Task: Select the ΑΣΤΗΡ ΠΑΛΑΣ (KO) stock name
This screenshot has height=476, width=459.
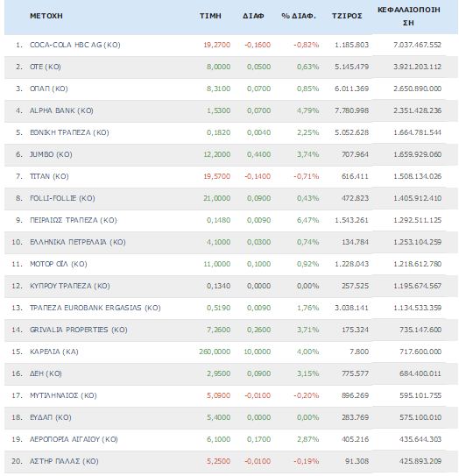Action: click(x=64, y=461)
